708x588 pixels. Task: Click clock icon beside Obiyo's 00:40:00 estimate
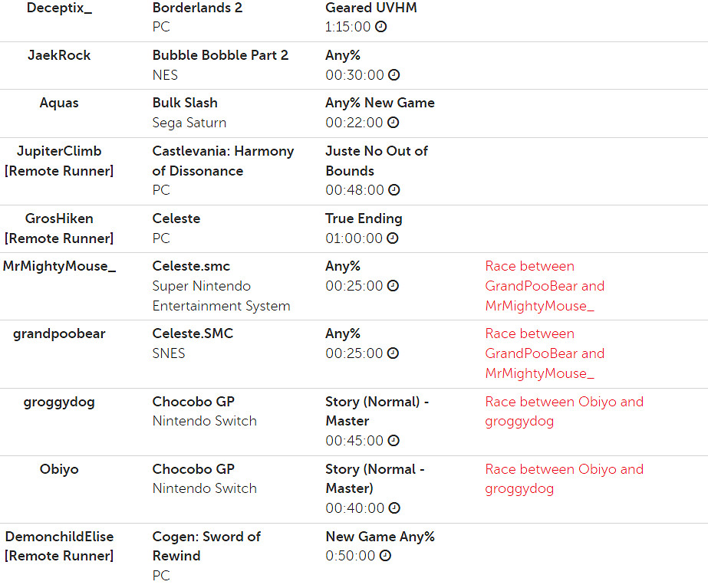[394, 508]
